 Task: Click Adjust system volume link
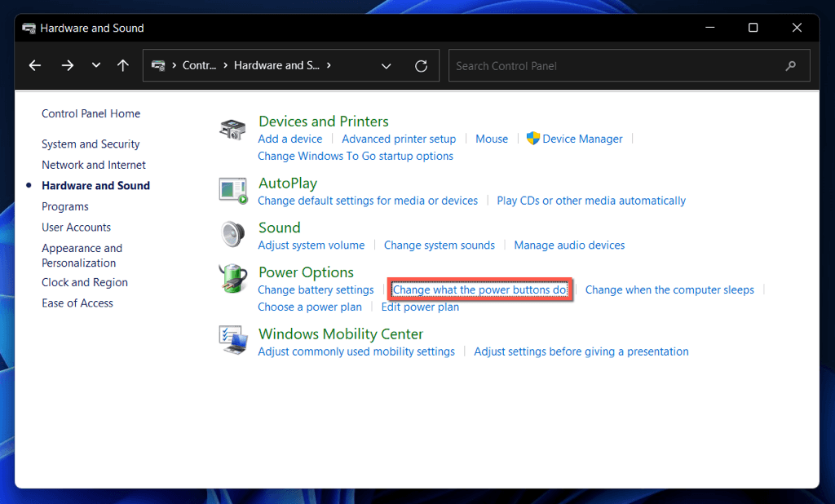311,245
